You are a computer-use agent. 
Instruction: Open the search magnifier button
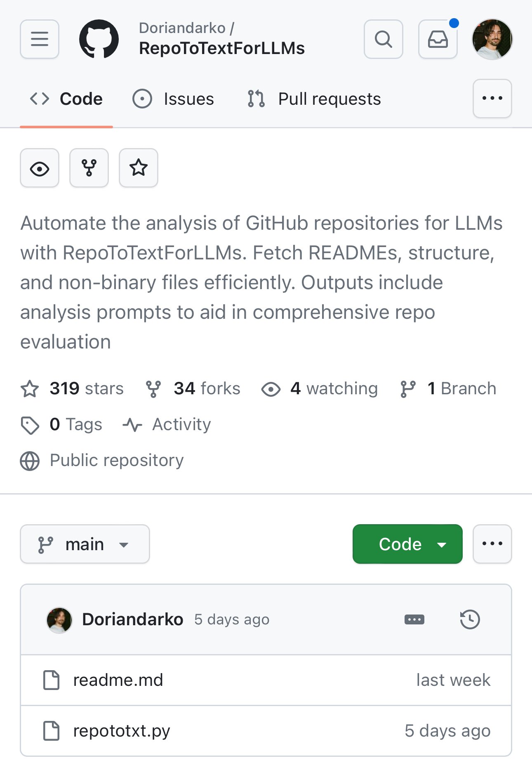[x=384, y=39]
